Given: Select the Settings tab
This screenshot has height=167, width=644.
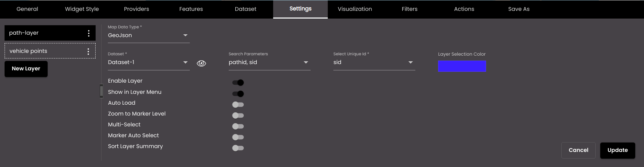Looking at the screenshot, I should (x=300, y=9).
